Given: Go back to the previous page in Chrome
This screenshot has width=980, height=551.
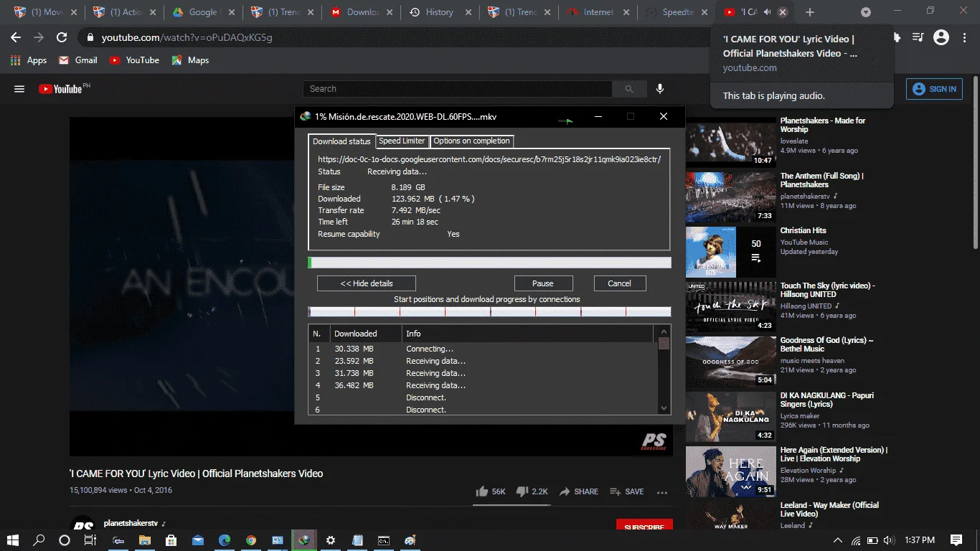Looking at the screenshot, I should pos(16,37).
